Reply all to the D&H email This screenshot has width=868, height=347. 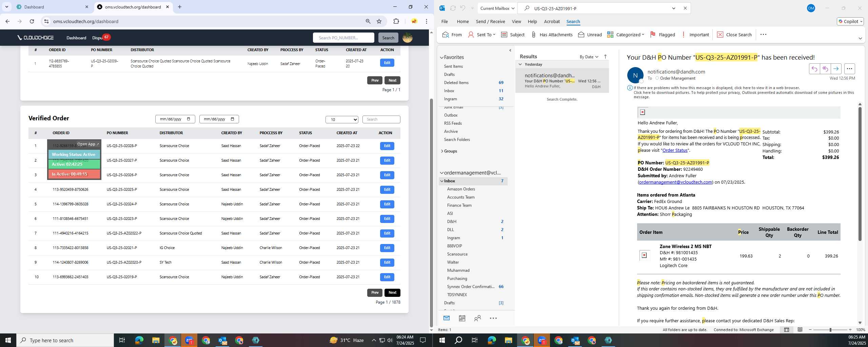825,69
